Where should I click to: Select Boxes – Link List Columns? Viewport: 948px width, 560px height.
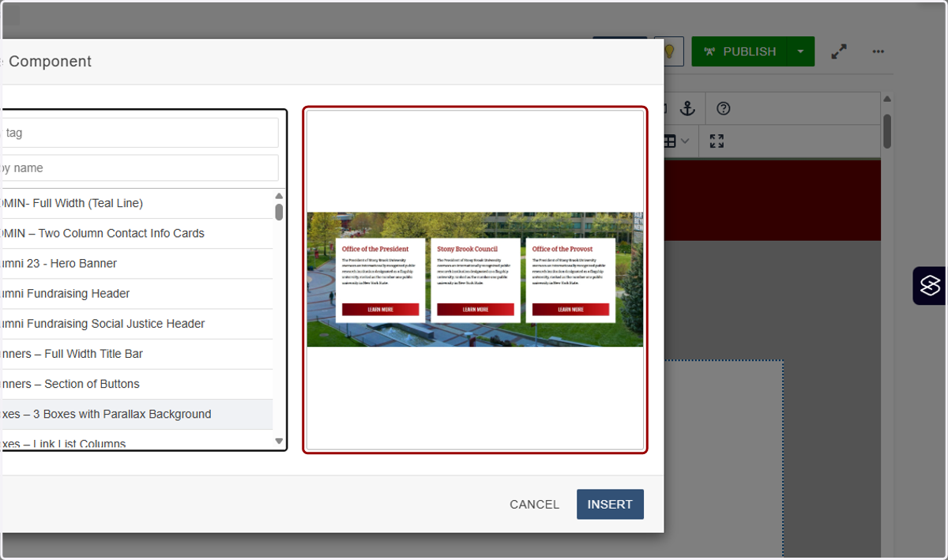136,441
